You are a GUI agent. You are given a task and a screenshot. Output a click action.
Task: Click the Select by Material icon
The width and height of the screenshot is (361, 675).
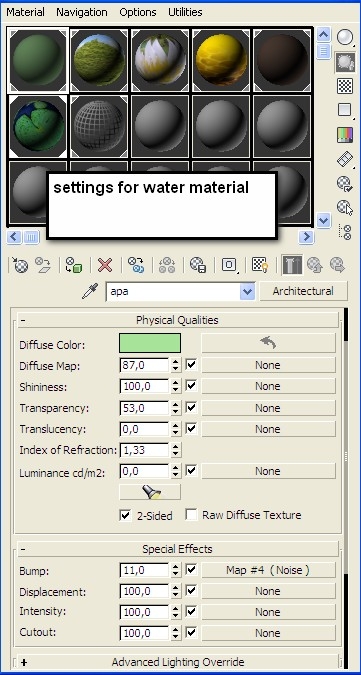(345, 207)
